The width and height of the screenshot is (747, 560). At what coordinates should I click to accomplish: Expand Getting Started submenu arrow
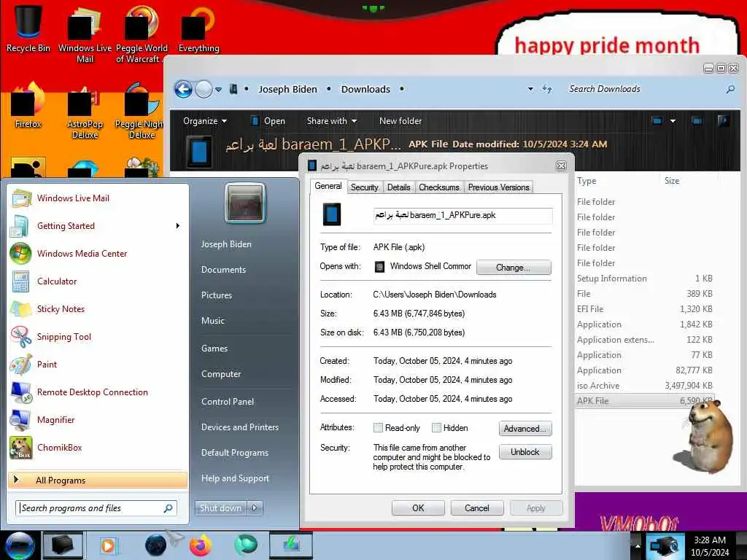click(x=178, y=226)
